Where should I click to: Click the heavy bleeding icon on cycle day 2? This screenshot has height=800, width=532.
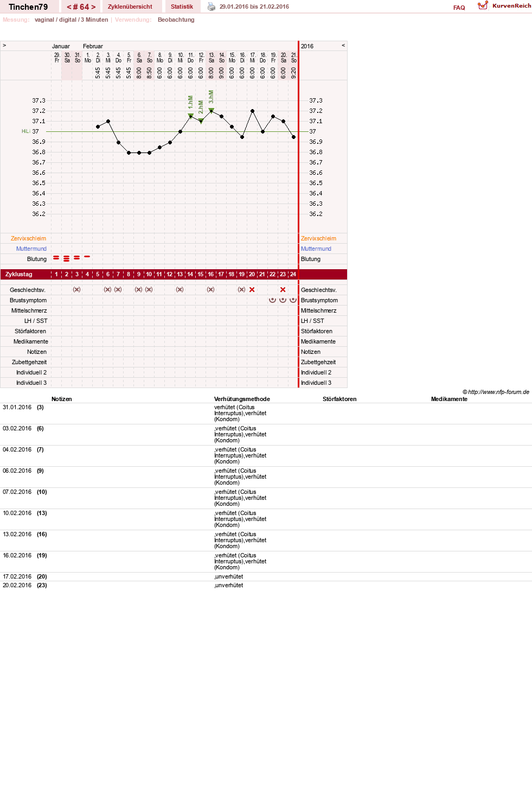click(67, 259)
